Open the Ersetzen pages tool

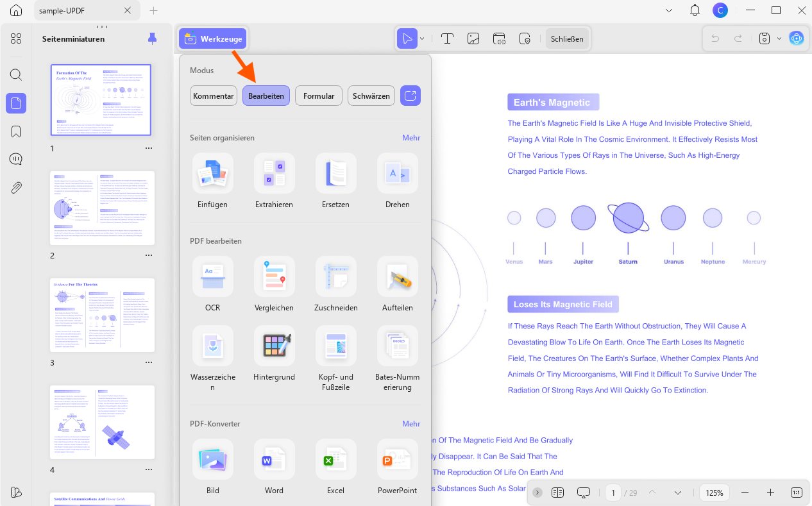coord(335,181)
